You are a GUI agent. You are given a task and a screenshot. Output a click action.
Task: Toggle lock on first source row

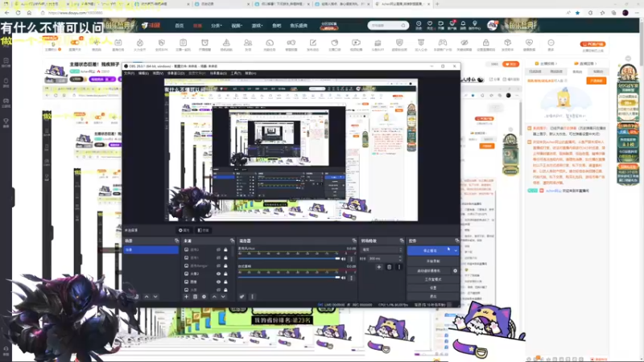[x=225, y=249]
